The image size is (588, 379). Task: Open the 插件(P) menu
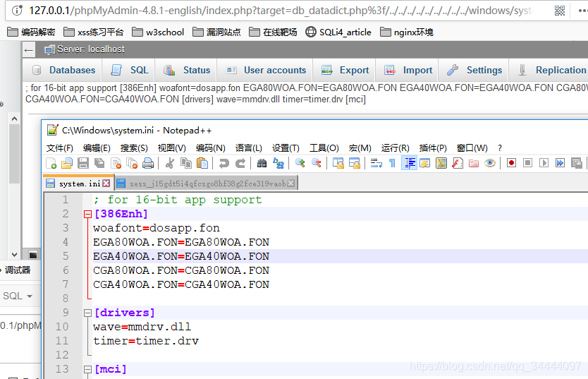[433, 148]
